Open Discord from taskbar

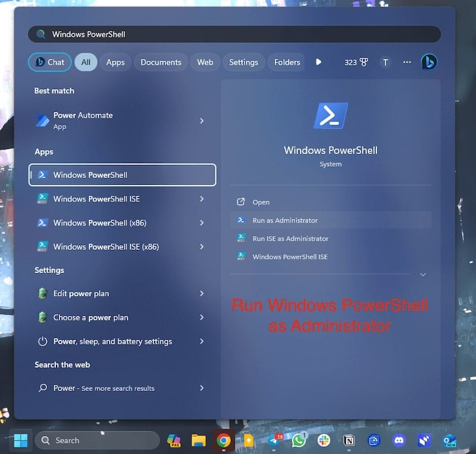pyautogui.click(x=399, y=440)
